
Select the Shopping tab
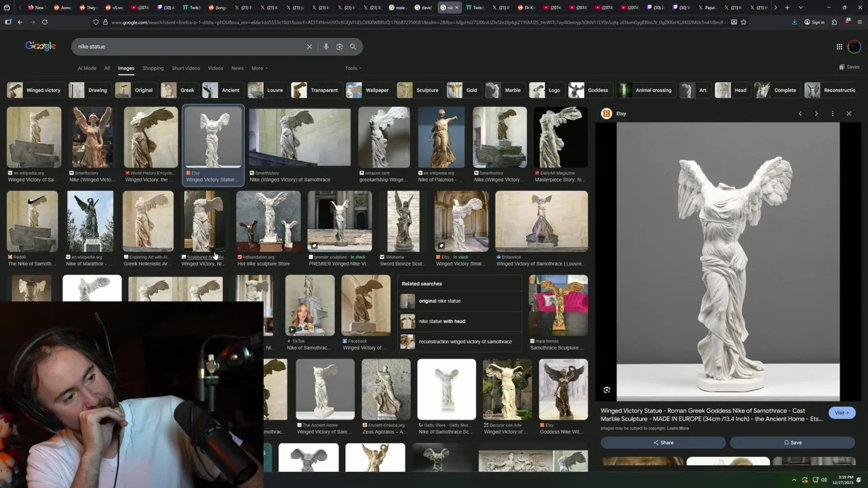[x=153, y=68]
